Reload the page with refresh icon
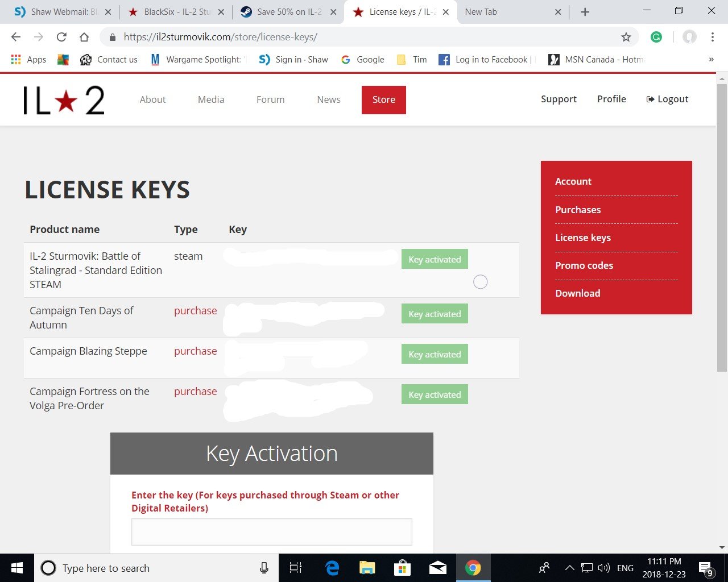This screenshot has height=582, width=728. pyautogui.click(x=61, y=37)
